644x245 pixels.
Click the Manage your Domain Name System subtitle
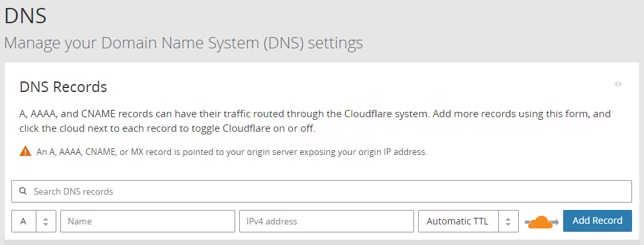click(184, 42)
